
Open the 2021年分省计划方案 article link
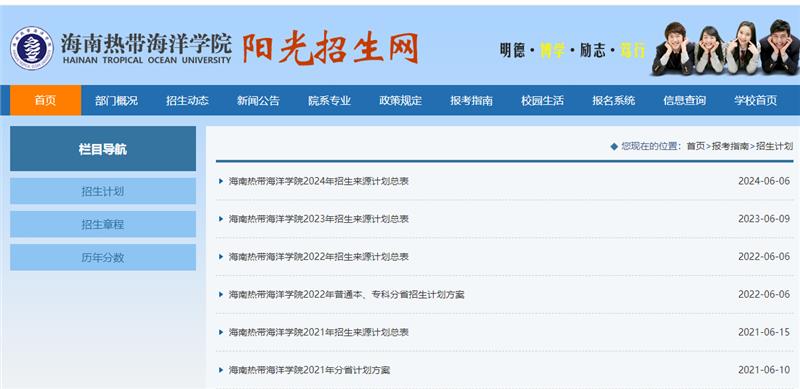pyautogui.click(x=309, y=370)
